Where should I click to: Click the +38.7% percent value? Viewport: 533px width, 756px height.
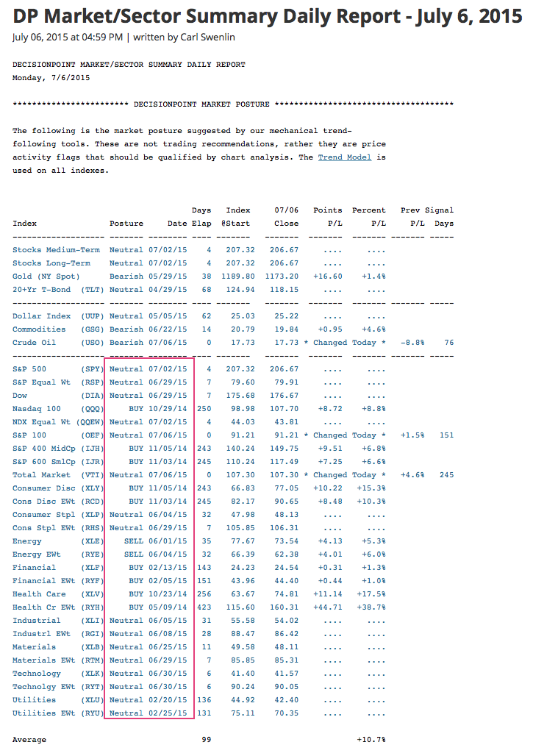371,608
